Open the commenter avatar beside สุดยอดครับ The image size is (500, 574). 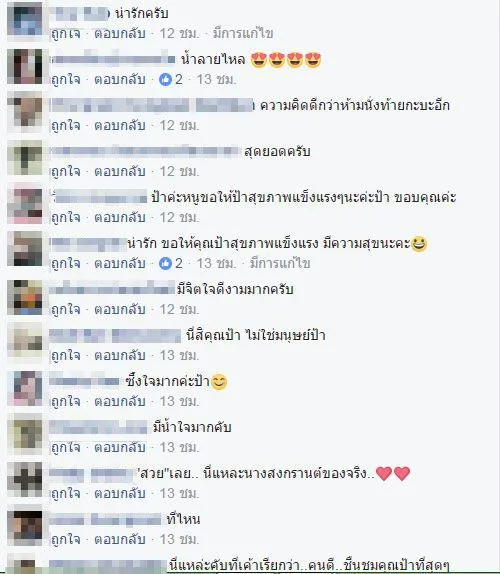click(25, 158)
